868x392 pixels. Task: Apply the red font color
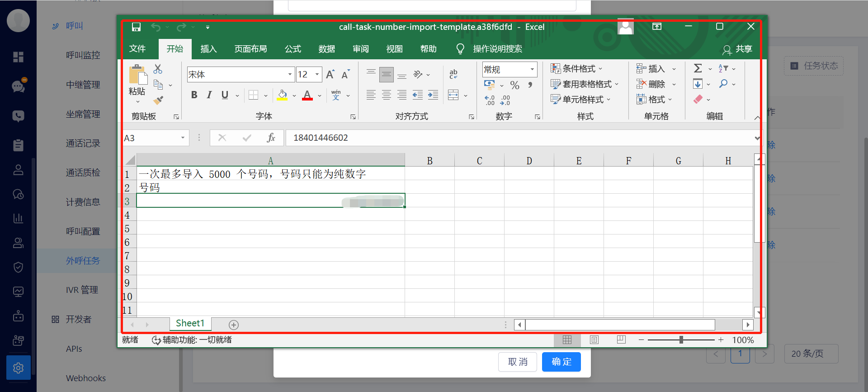[307, 95]
